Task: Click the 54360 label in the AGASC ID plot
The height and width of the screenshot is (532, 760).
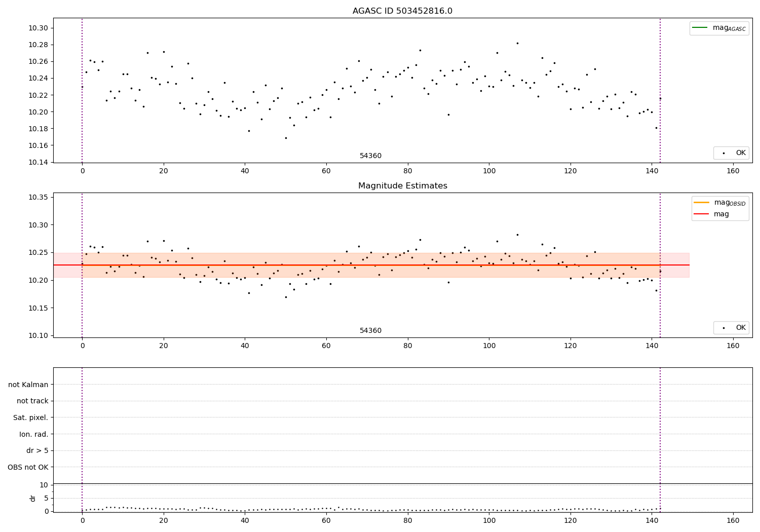Action: pyautogui.click(x=370, y=156)
